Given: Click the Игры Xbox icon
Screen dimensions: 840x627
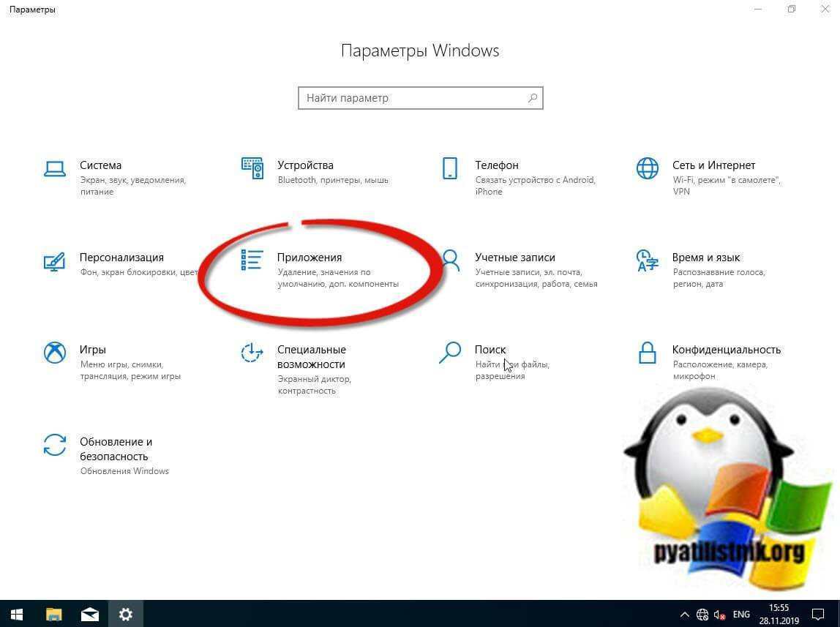Looking at the screenshot, I should click(x=55, y=353).
